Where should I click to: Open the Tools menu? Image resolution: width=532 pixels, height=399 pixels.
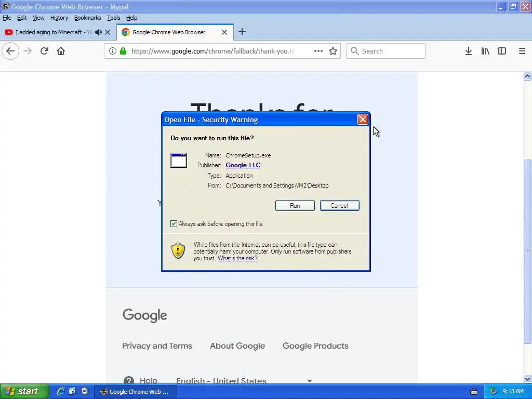[113, 18]
